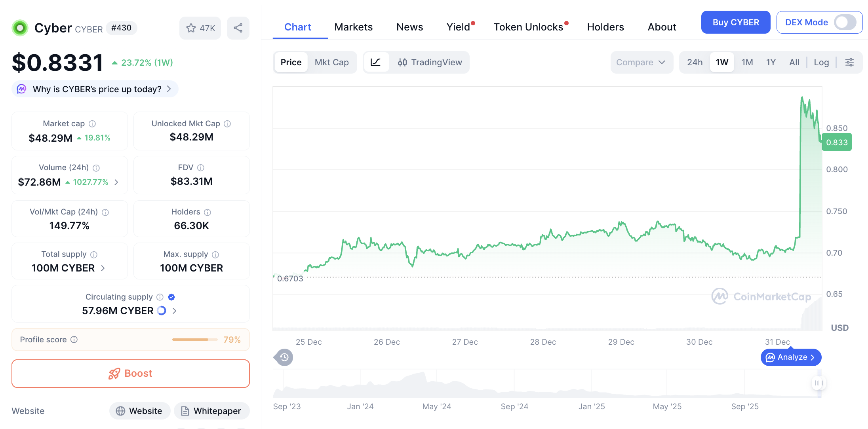This screenshot has width=868, height=429.
Task: Click the share icon button
Action: pos(238,28)
